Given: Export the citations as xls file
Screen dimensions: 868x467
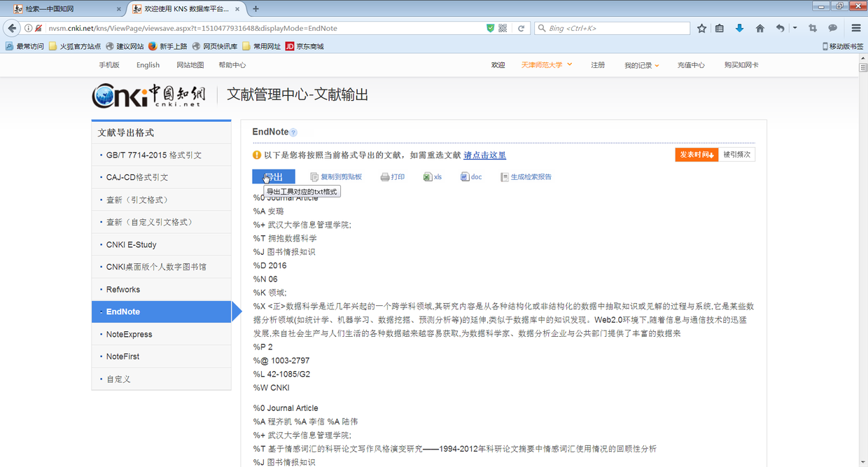Looking at the screenshot, I should click(x=433, y=176).
